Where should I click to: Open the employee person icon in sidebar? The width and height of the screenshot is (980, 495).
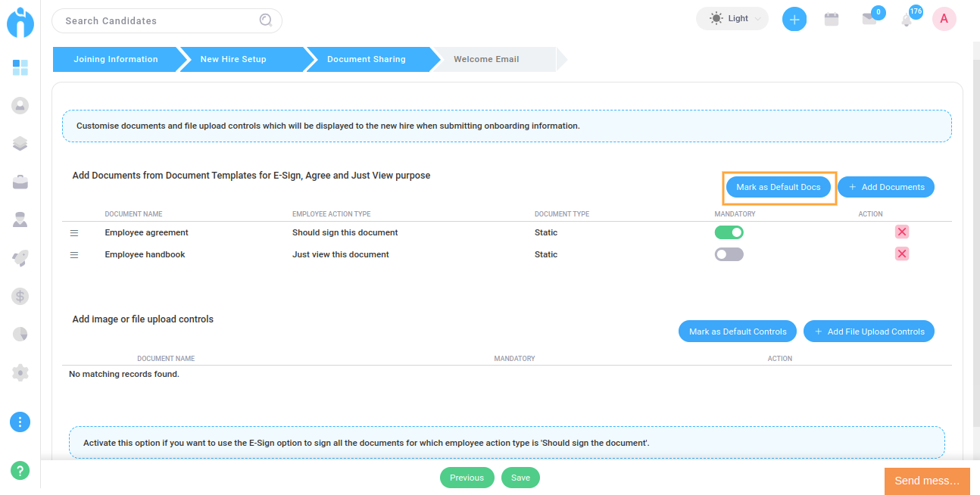click(x=20, y=219)
